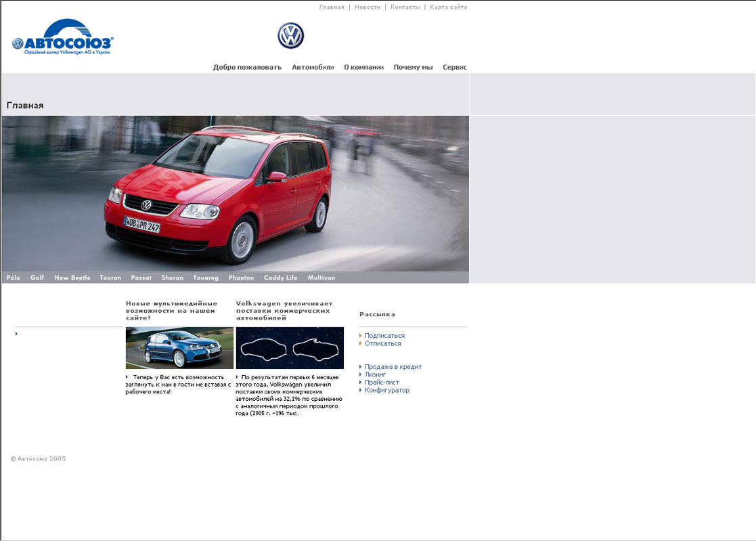Open the Конфигуратор link
The image size is (756, 541).
tap(387, 390)
